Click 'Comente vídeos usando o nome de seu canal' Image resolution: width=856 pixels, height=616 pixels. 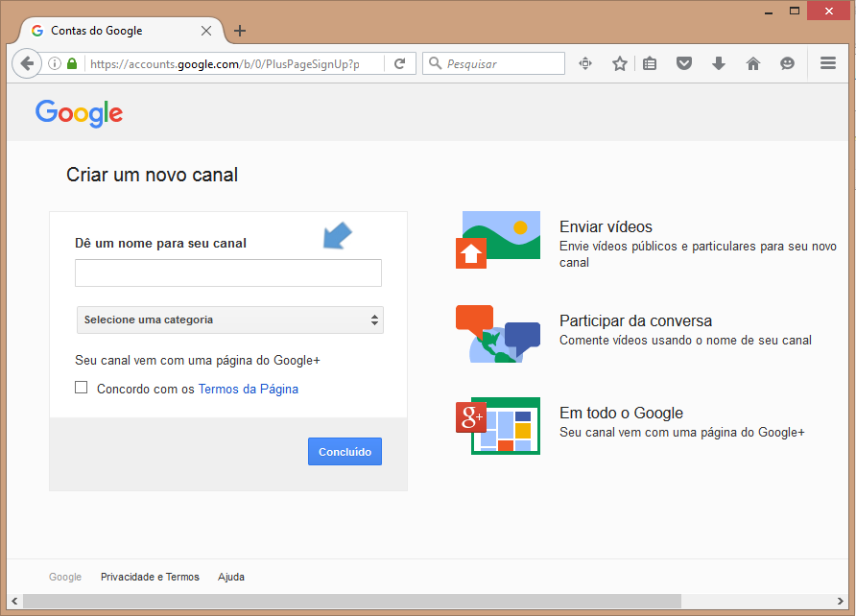pos(686,341)
